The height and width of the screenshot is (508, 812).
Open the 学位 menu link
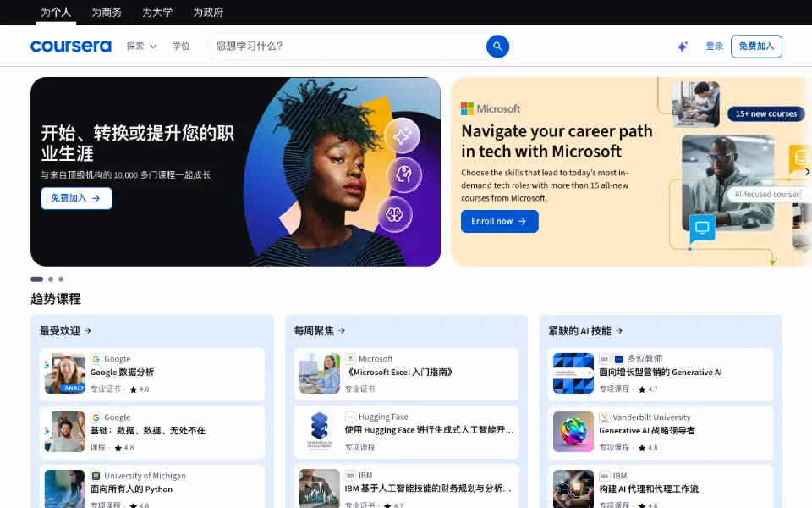181,46
